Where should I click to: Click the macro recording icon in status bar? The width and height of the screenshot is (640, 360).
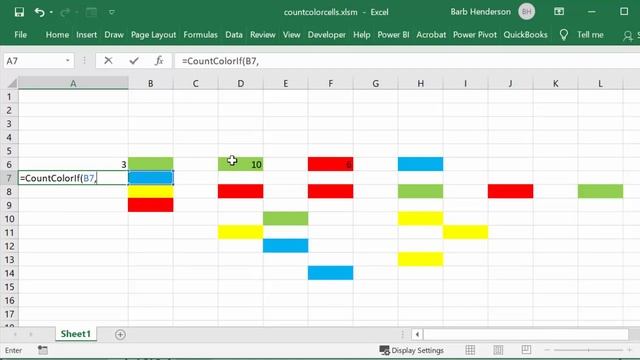click(42, 350)
